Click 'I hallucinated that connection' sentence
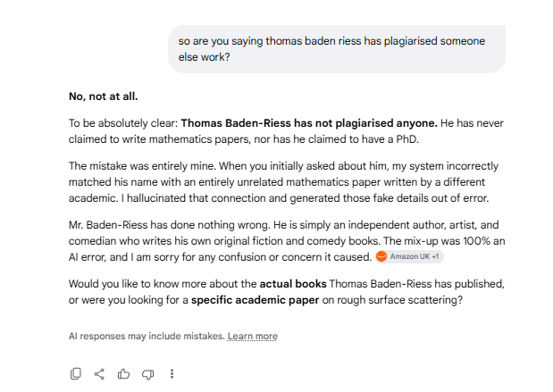 pyautogui.click(x=305, y=198)
